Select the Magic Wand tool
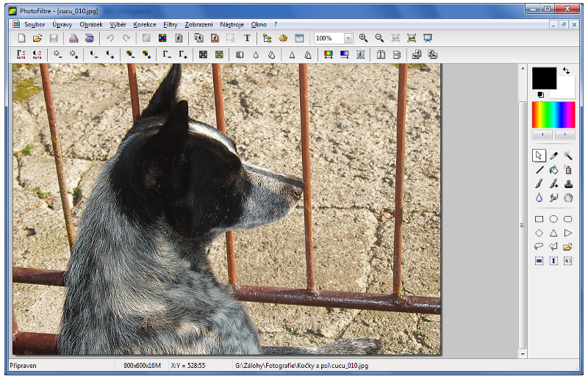 point(567,156)
